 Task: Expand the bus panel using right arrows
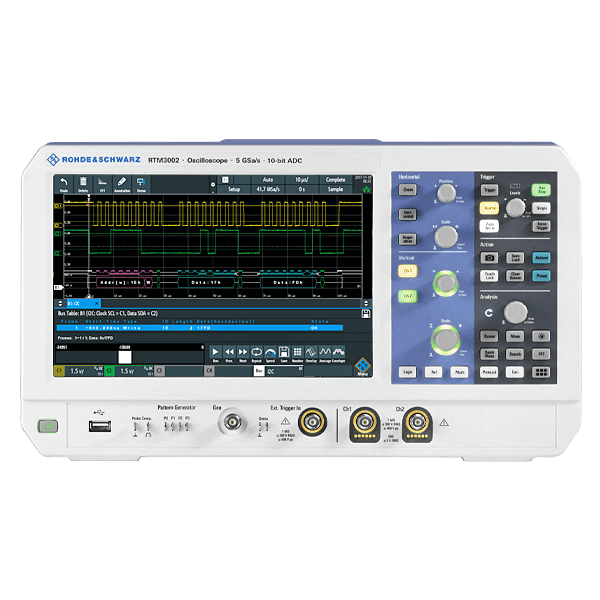(x=366, y=303)
